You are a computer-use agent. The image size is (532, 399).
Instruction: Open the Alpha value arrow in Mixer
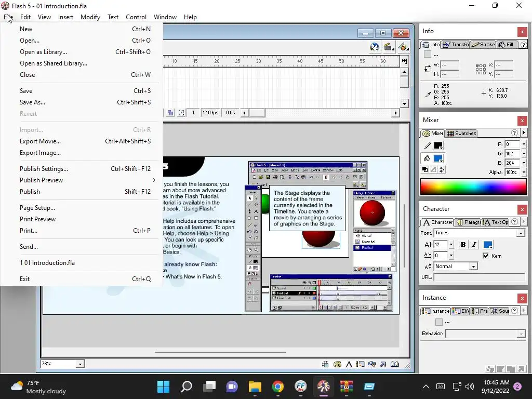pyautogui.click(x=524, y=172)
